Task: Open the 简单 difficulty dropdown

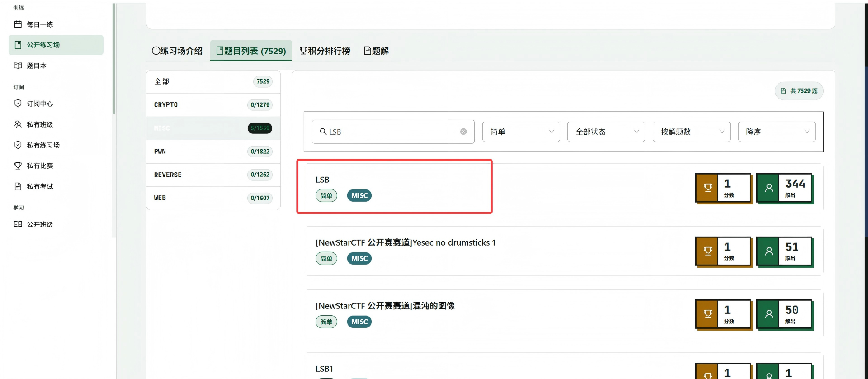Action: pyautogui.click(x=521, y=132)
